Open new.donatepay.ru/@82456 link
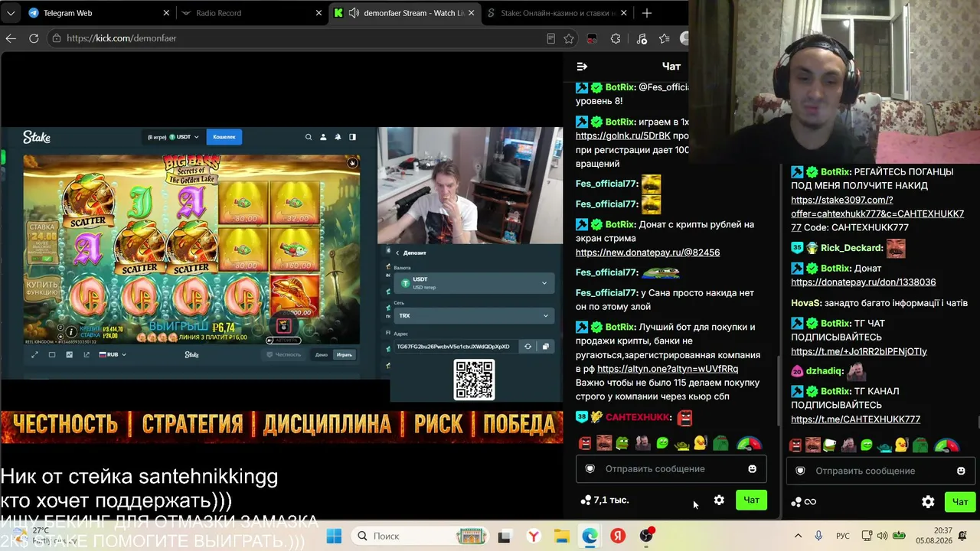 [648, 253]
